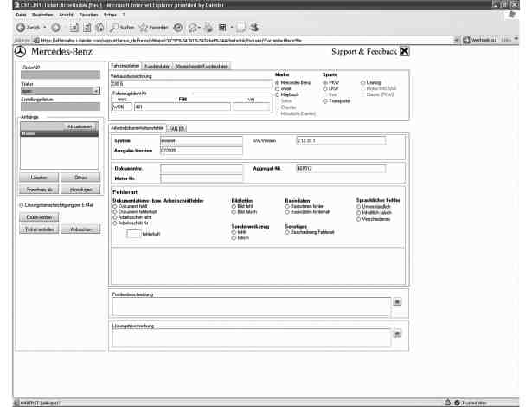532x407 pixels.
Task: Open the Back button history dropdown arrow
Action: click(45, 28)
